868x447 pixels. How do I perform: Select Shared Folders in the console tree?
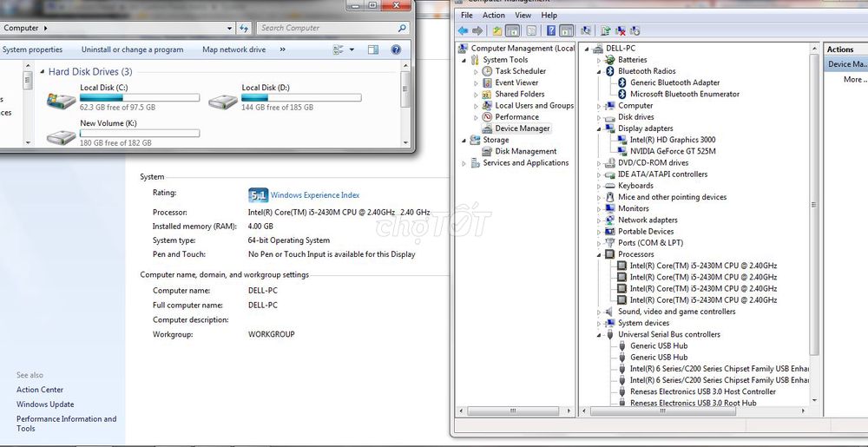pyautogui.click(x=520, y=94)
